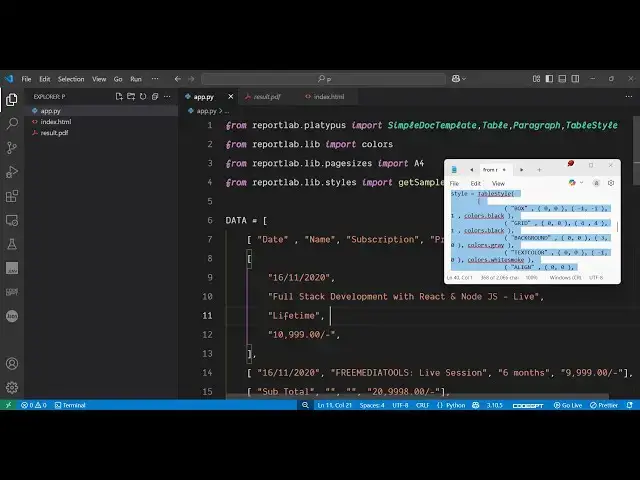
Task: Click Ln 11, Col 21 cursor position
Action: (x=334, y=405)
